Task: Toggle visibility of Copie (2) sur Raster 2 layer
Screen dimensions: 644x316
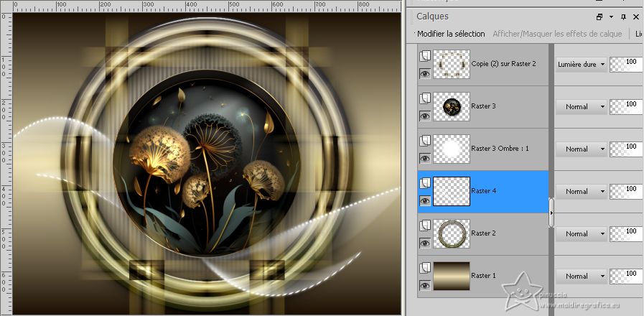Action: tap(425, 73)
